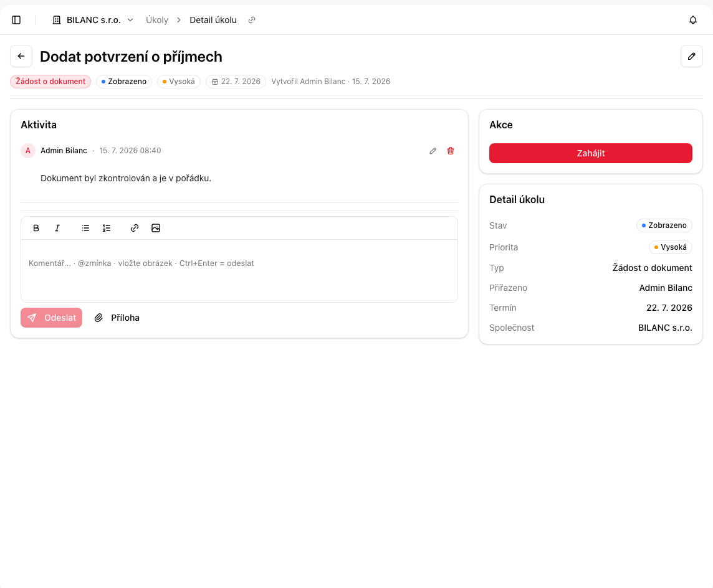Image resolution: width=713 pixels, height=588 pixels.
Task: Toggle the sidebar panel icon
Action: (x=16, y=20)
